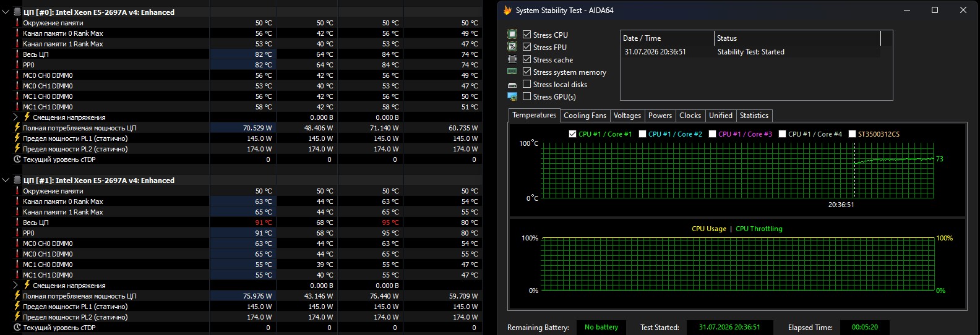Click the CPU Throttling legend label
This screenshot has width=980, height=335.
(x=759, y=229)
